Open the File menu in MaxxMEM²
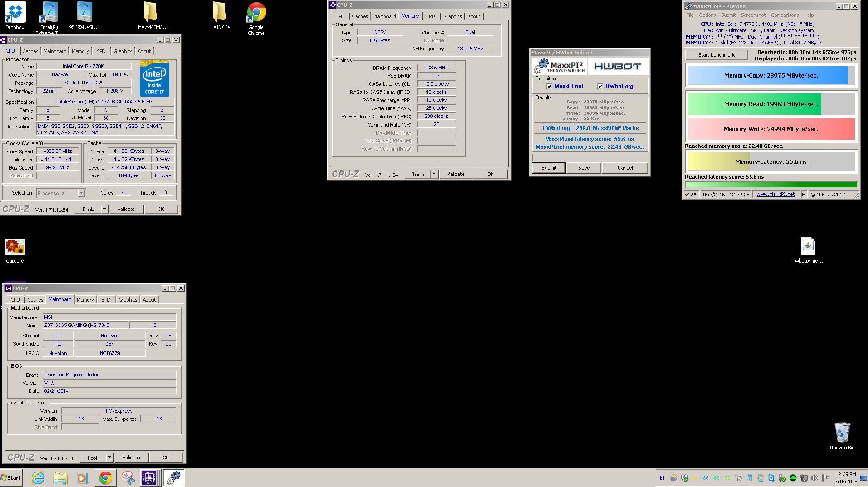 click(x=689, y=15)
